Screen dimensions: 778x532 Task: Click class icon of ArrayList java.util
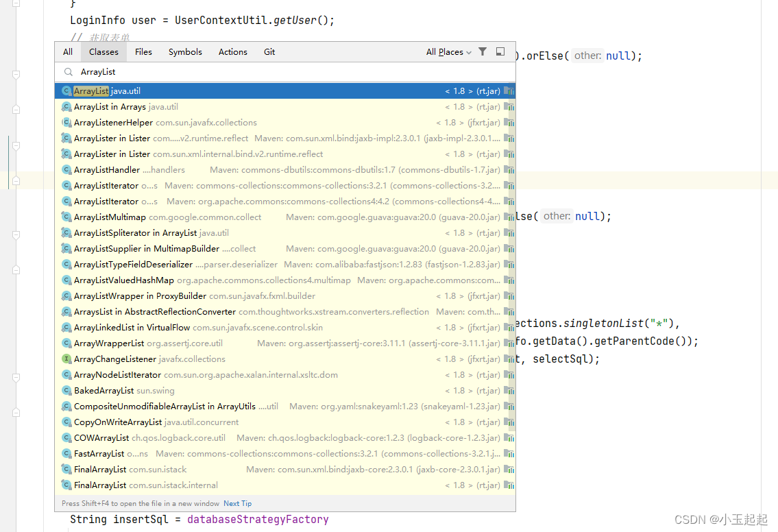[x=66, y=90]
